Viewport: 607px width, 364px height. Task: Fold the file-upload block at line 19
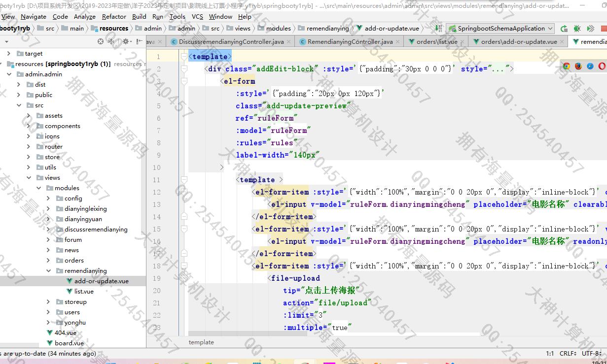click(x=184, y=278)
